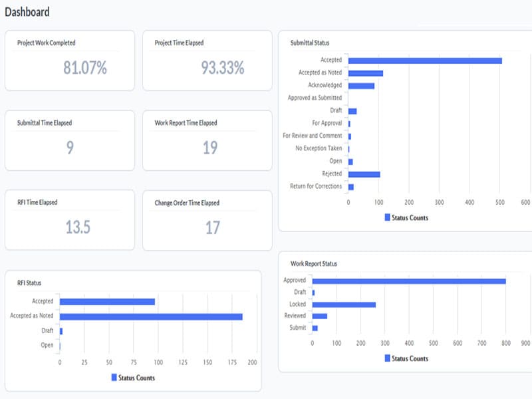The height and width of the screenshot is (399, 532).
Task: Click the Approved as Submitted axis label
Action: click(315, 98)
